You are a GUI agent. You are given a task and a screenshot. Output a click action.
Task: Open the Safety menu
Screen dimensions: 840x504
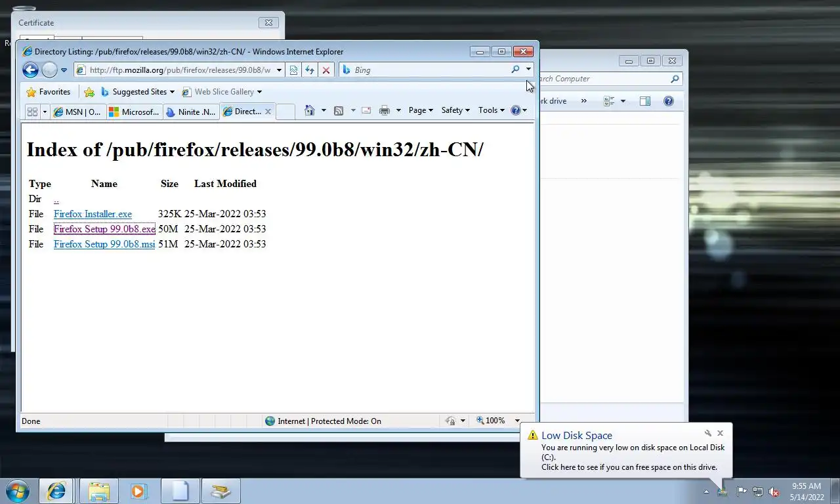[455, 110]
